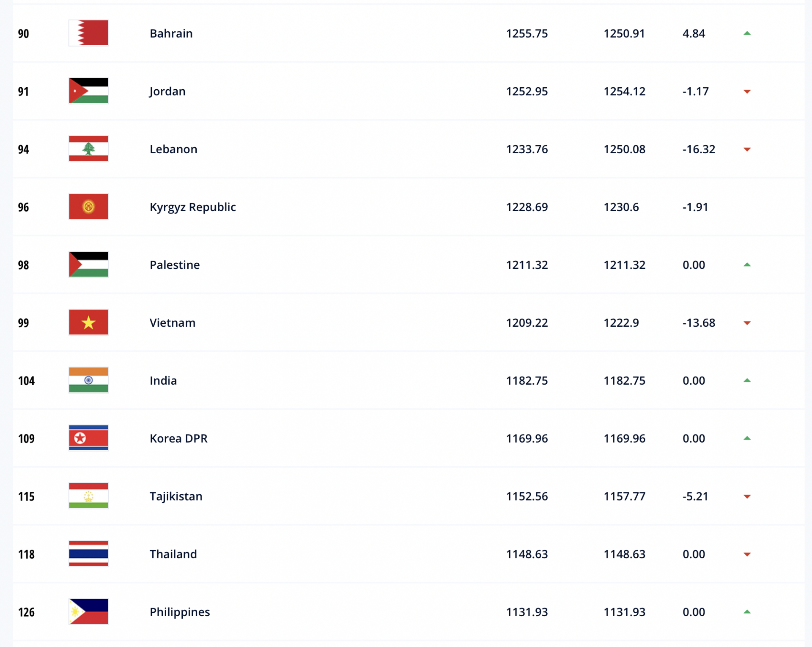Click Jordan's previous points 1254.12

[624, 91]
